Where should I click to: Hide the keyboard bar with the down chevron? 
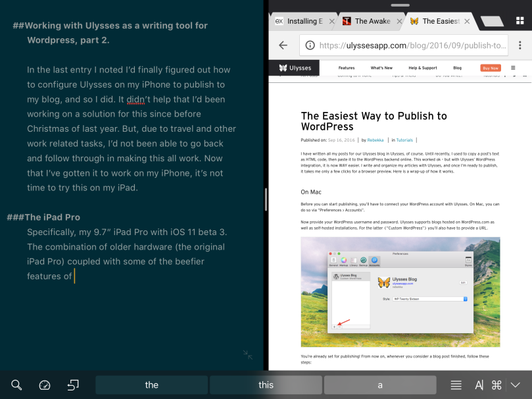pyautogui.click(x=516, y=385)
